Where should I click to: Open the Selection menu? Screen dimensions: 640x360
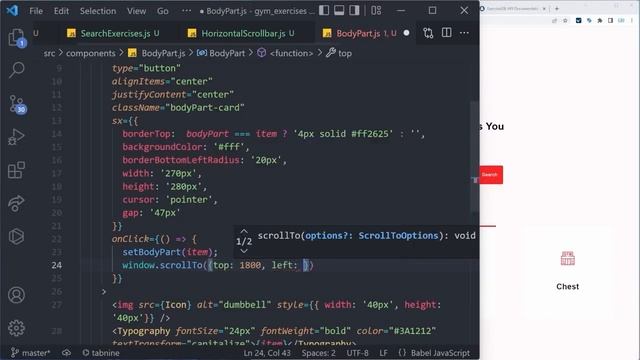(x=98, y=11)
